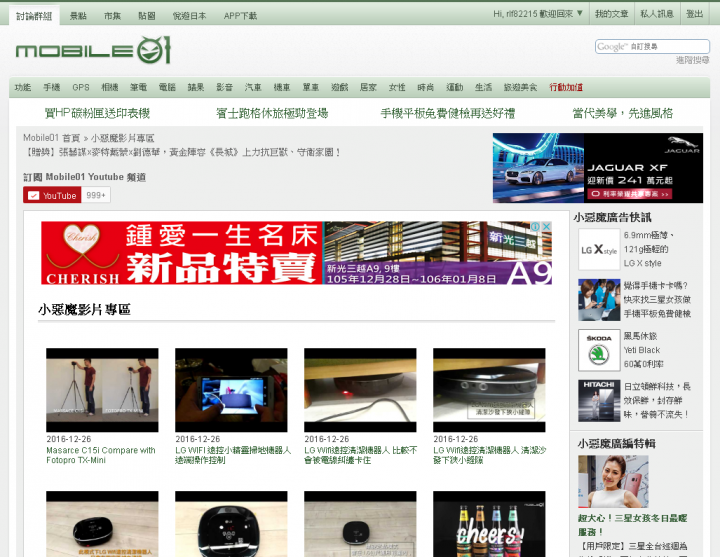Open the APP下載 tab
This screenshot has width=720, height=557.
coord(240,16)
